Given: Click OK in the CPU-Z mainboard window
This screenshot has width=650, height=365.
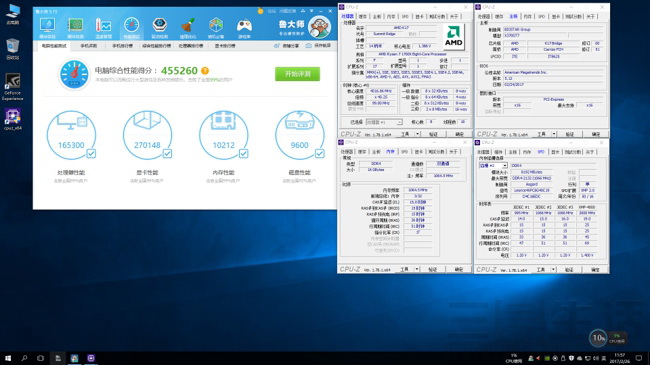Looking at the screenshot, I should click(x=596, y=134).
